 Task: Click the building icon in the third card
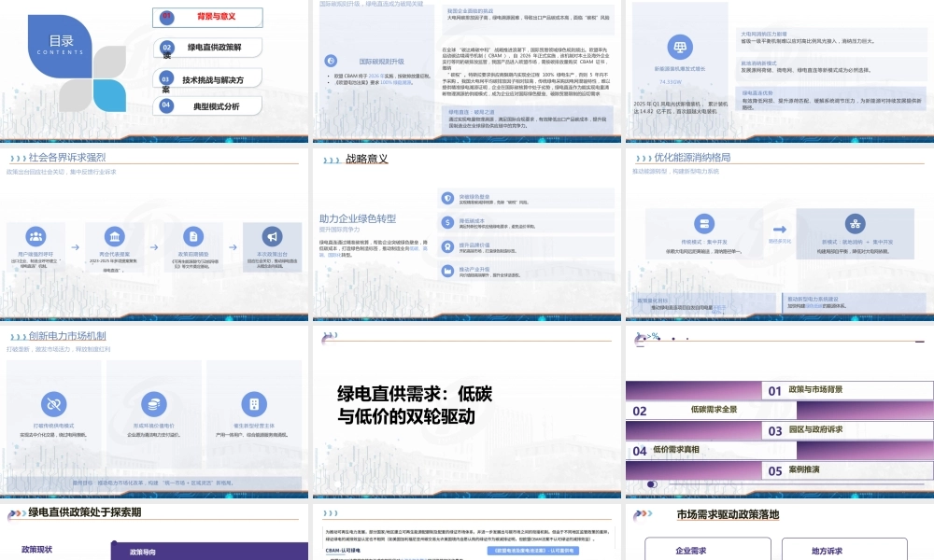250,403
